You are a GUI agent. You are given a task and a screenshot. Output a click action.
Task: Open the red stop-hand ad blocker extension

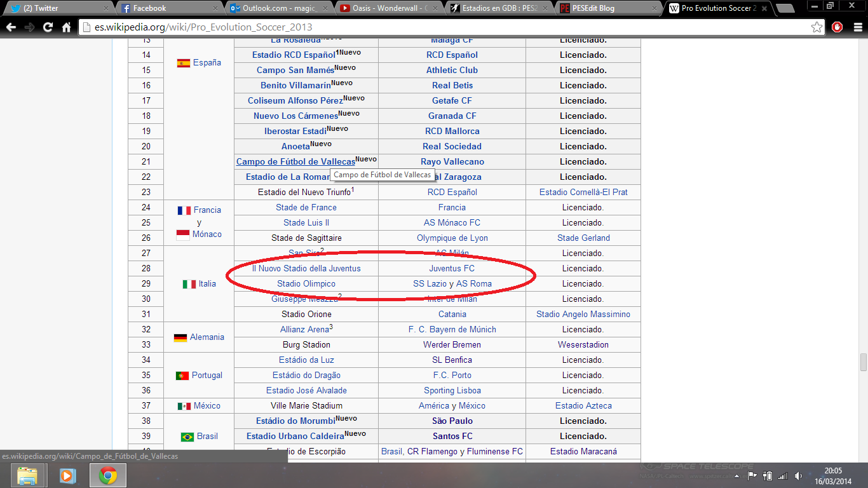click(x=837, y=27)
